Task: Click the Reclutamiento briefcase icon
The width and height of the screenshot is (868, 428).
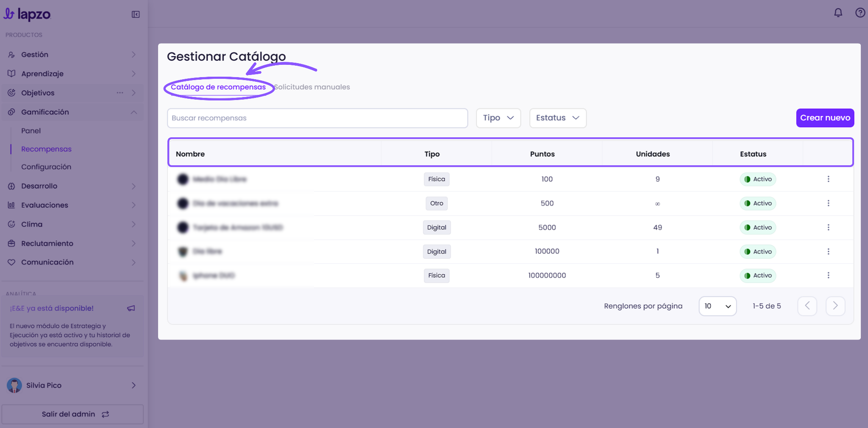Action: point(11,243)
